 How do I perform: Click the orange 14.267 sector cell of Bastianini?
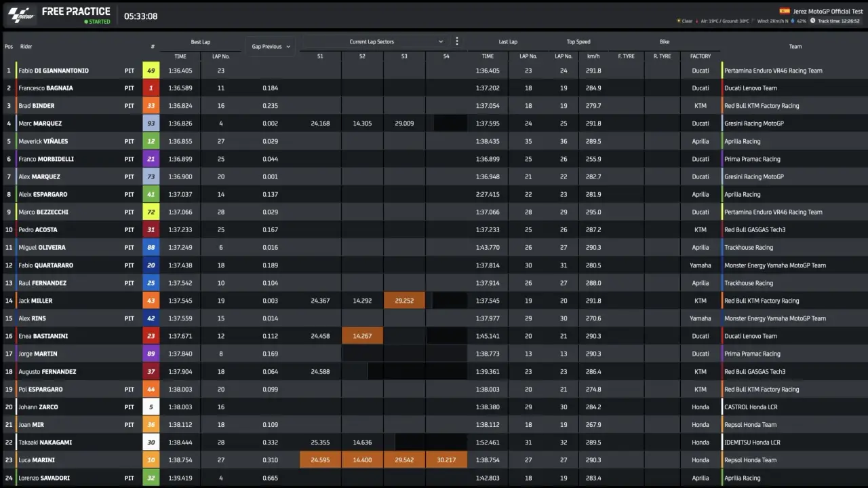(x=362, y=336)
